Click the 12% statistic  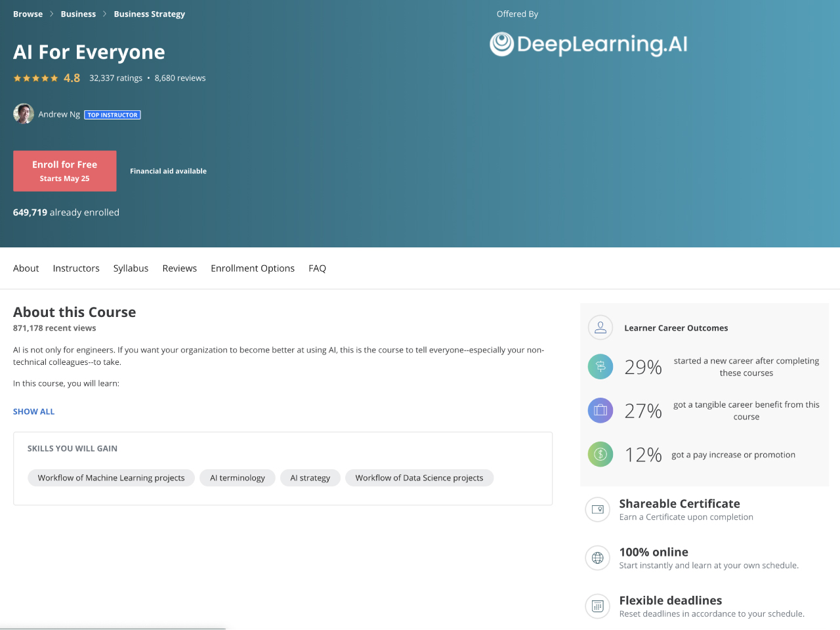tap(643, 455)
